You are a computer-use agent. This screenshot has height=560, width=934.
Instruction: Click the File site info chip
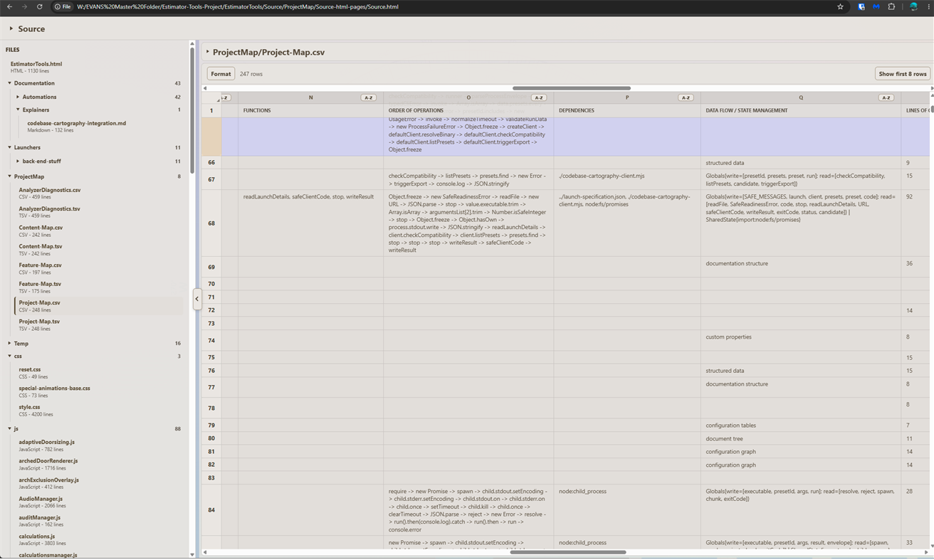63,6
